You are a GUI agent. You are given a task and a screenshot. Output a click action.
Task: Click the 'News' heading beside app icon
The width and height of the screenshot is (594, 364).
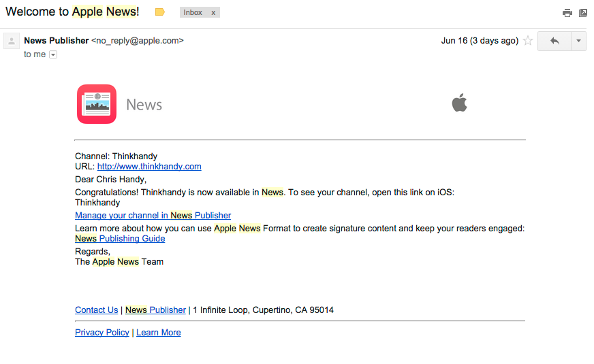coord(144,105)
